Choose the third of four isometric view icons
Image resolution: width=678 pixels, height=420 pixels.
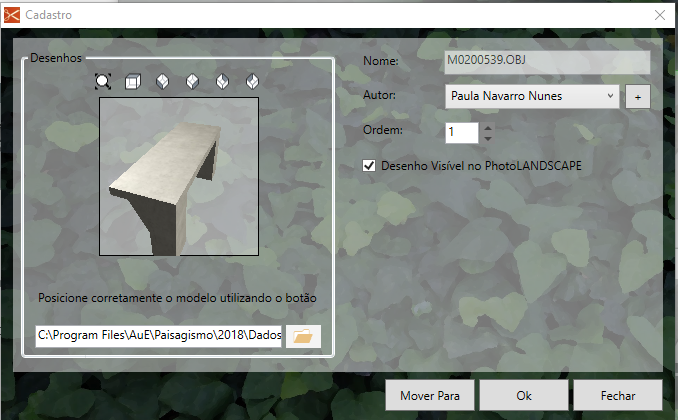click(223, 81)
